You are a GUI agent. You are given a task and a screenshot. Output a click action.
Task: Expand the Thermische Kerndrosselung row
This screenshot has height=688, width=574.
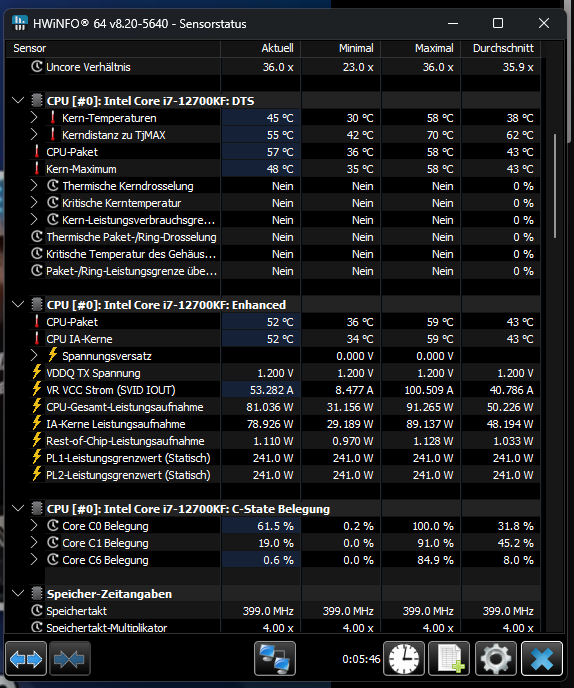click(x=34, y=186)
